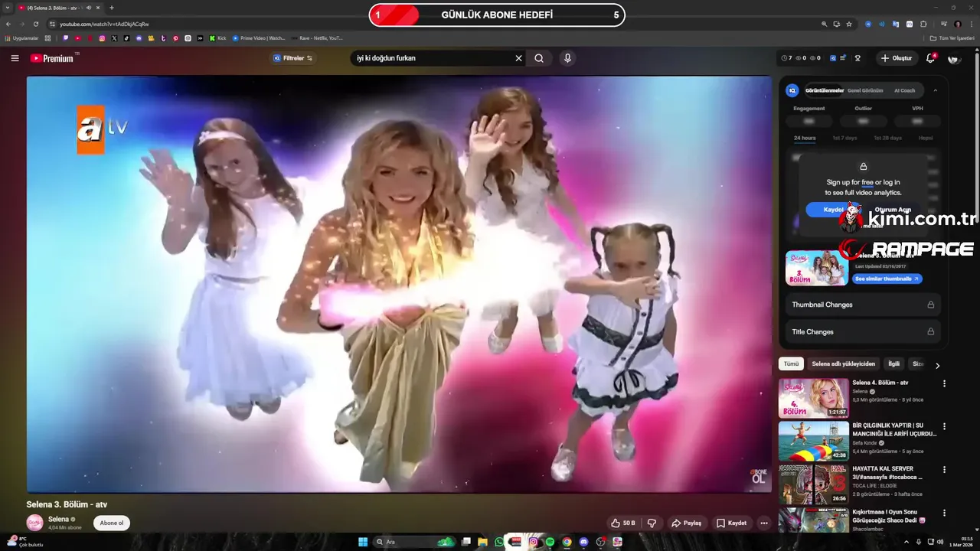Open options menu for Selena 4. Bölüm video

[944, 383]
